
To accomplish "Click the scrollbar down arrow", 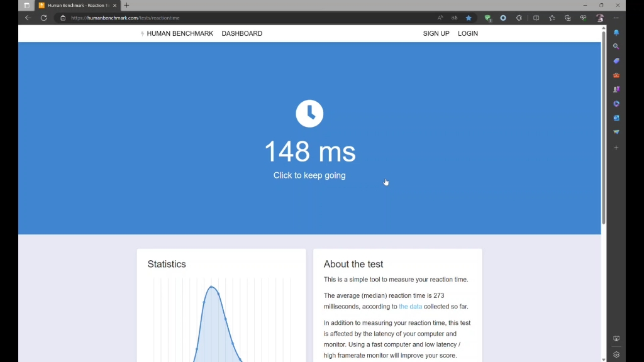I will [x=603, y=359].
